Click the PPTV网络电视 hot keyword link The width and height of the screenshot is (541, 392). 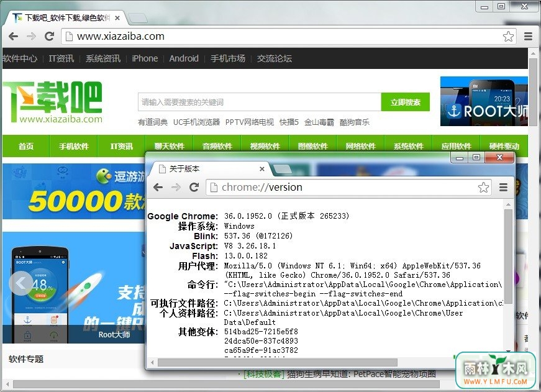click(250, 122)
